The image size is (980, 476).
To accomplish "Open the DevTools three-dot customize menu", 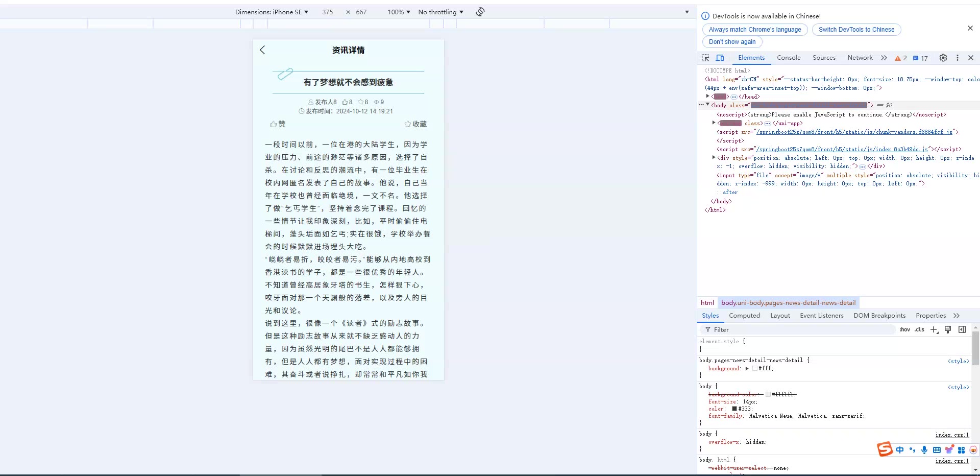I will pos(958,58).
